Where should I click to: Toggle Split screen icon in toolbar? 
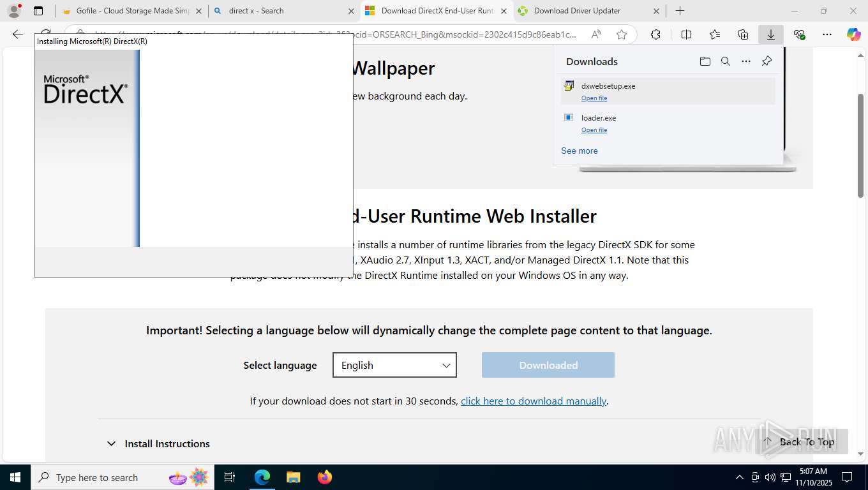point(686,34)
